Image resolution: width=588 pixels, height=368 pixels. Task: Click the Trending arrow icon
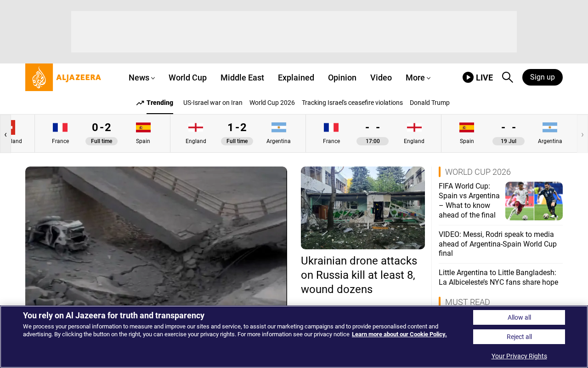click(140, 103)
